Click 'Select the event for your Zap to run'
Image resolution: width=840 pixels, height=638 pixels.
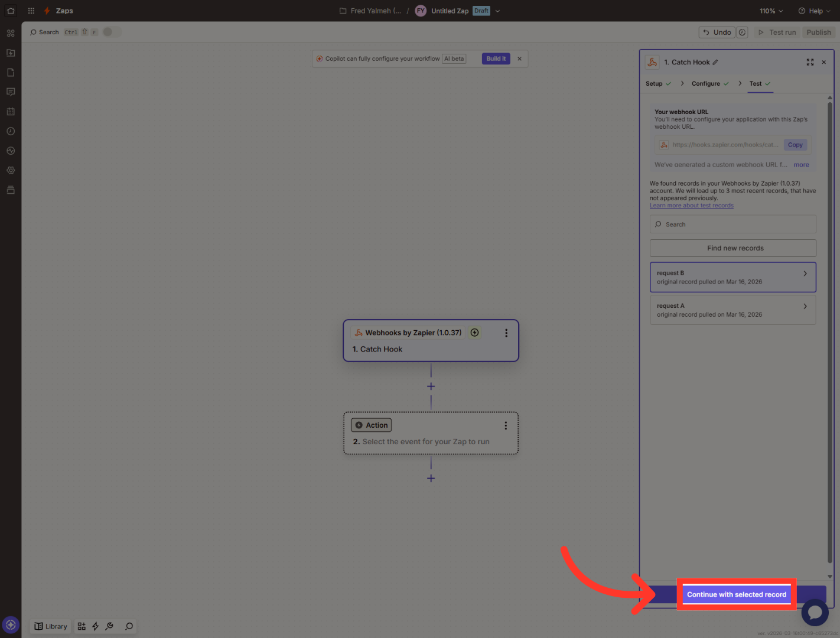426,442
